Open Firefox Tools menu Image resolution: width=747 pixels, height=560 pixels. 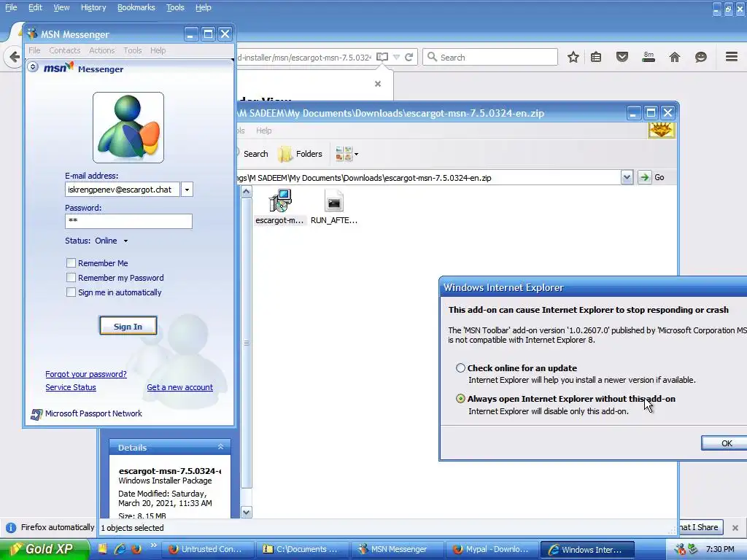tap(175, 7)
